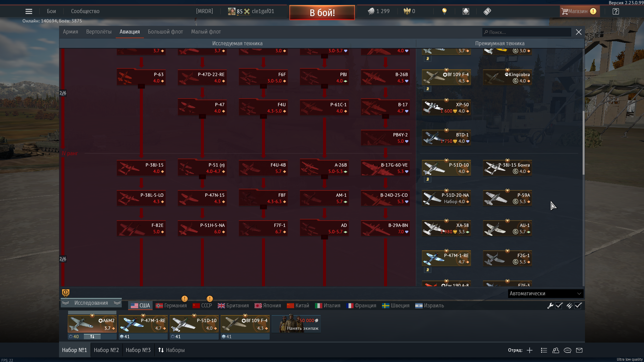This screenshot has width=644, height=362.
Task: Open the contacts list icon
Action: [x=544, y=350]
